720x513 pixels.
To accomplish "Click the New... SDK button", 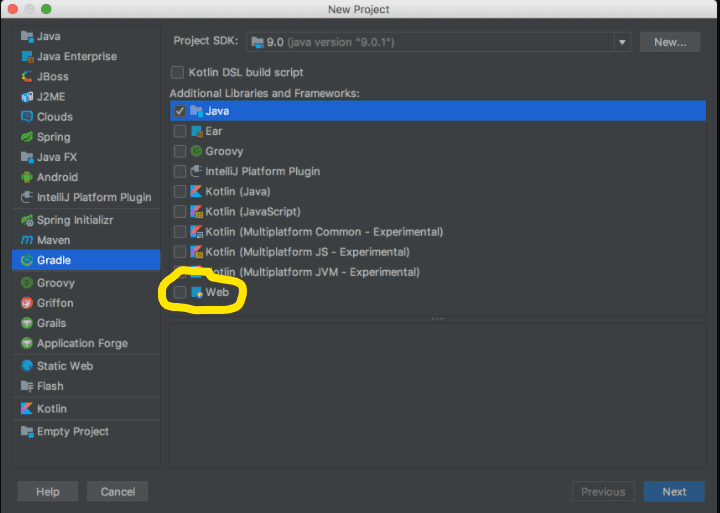I will tap(670, 42).
